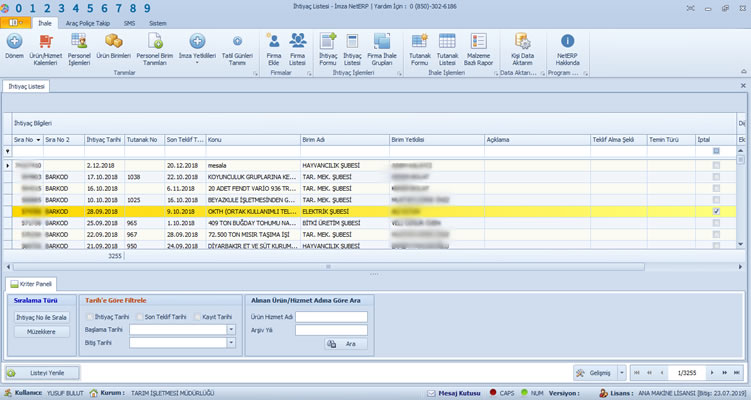Viewport: 751px width, 400px height.
Task: Open Personel İşlemleri icon
Action: coord(79,42)
